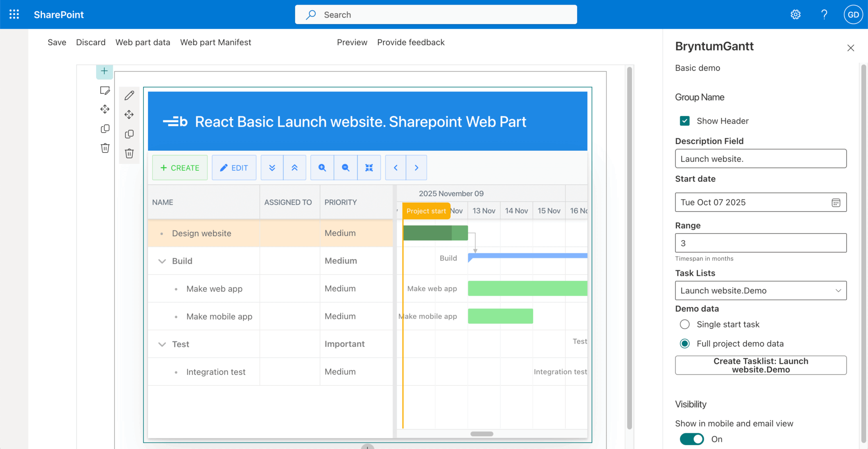The width and height of the screenshot is (868, 449).
Task: Open Web part Manifest in command bar
Action: click(215, 42)
